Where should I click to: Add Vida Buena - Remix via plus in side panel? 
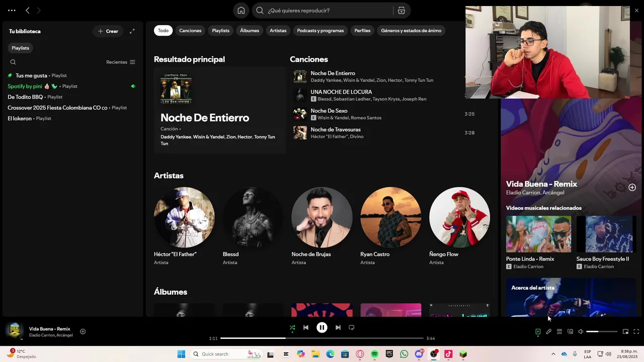point(632,188)
